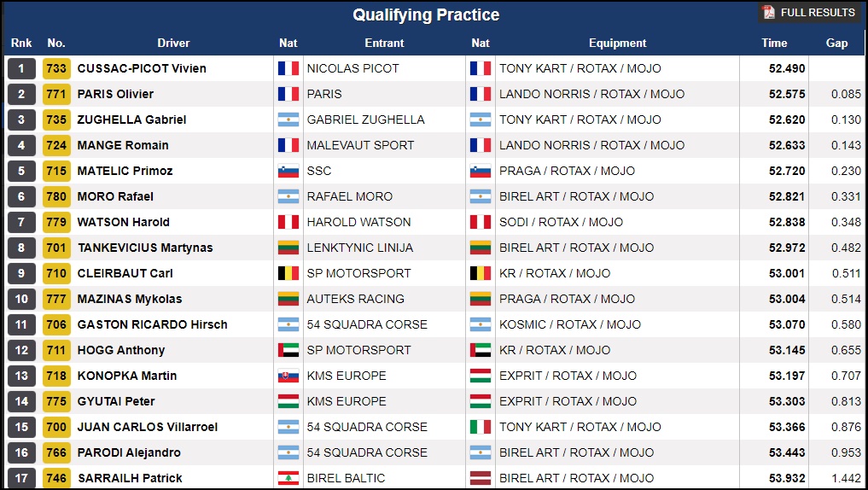Open driver PARIS Olivier
Viewport: 868px width, 490px height.
(115, 94)
